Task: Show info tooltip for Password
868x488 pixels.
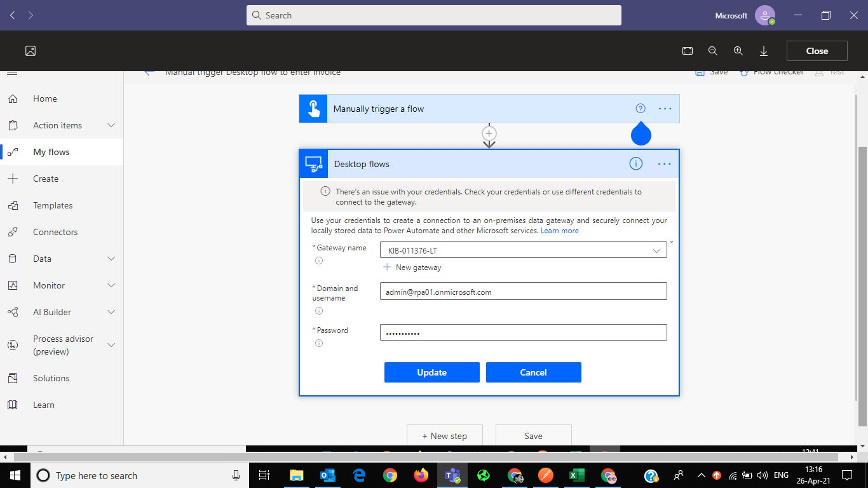Action: [x=319, y=343]
